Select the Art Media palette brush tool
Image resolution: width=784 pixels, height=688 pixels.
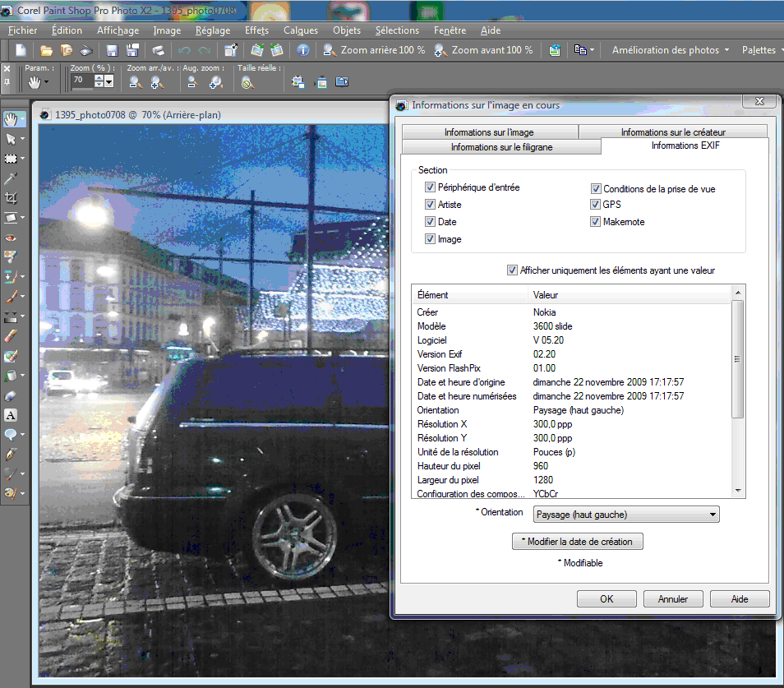click(x=11, y=493)
